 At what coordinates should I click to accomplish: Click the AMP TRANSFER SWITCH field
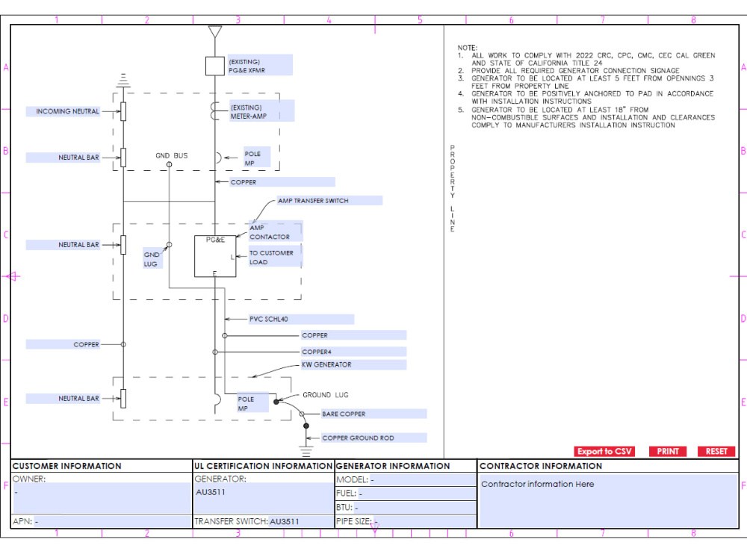click(329, 200)
